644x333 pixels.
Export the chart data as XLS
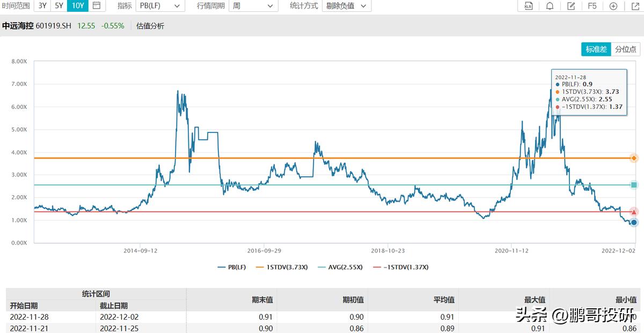(x=528, y=6)
